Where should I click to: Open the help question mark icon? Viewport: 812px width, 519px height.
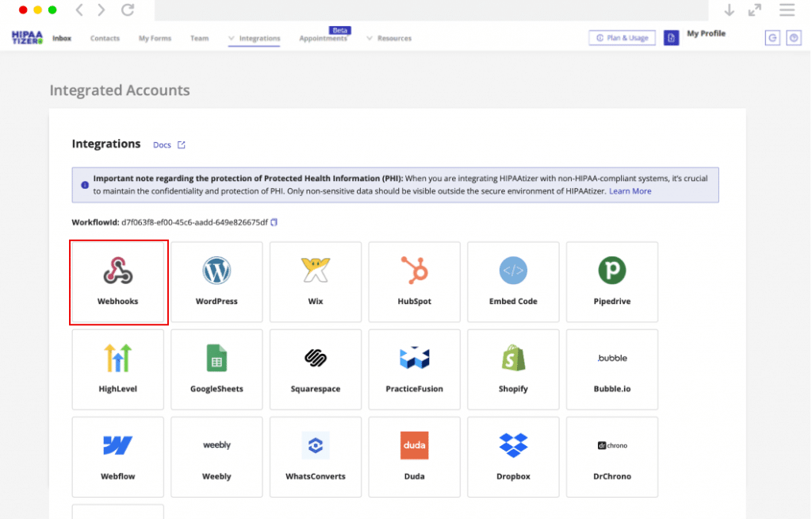click(794, 38)
